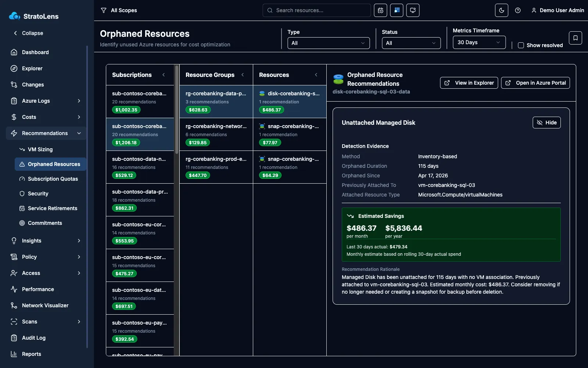Click the grid apps icon in top bar
Screen dimensions: 588x368
tap(397, 10)
